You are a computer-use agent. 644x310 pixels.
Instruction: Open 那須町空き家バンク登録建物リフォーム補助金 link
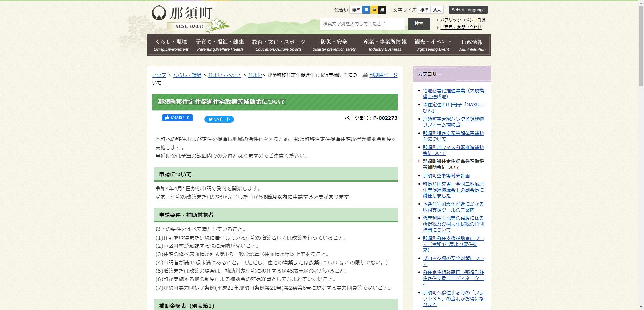coord(453,122)
